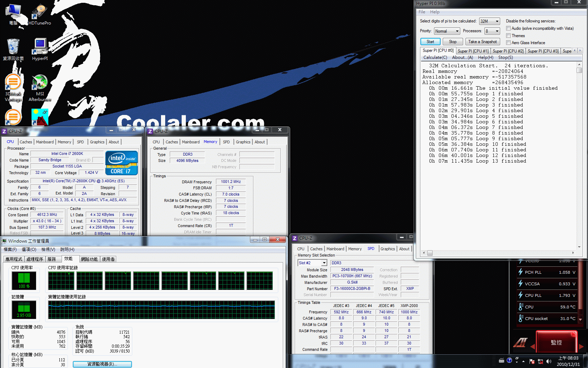Screen dimensions: 588x368
Task: Click the keyboard input method tray icon
Action: coord(502,360)
